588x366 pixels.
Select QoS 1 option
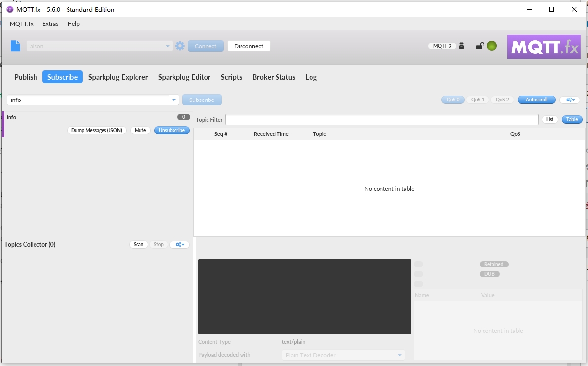click(x=478, y=100)
